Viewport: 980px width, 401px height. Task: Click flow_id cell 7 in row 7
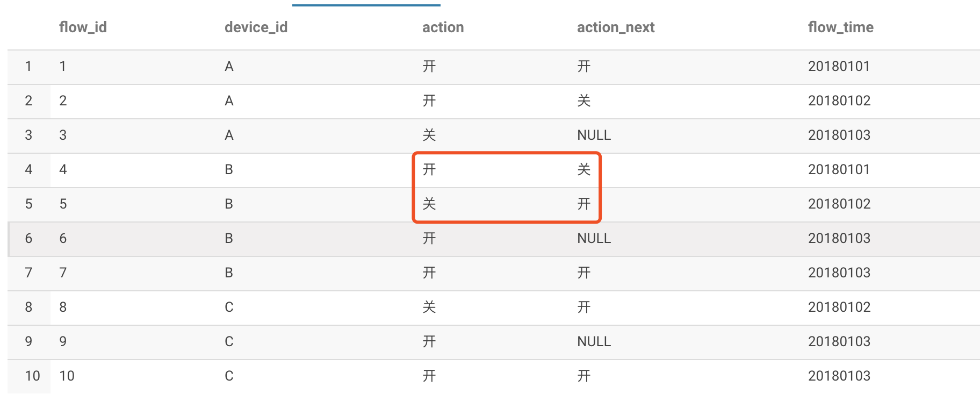tap(63, 273)
